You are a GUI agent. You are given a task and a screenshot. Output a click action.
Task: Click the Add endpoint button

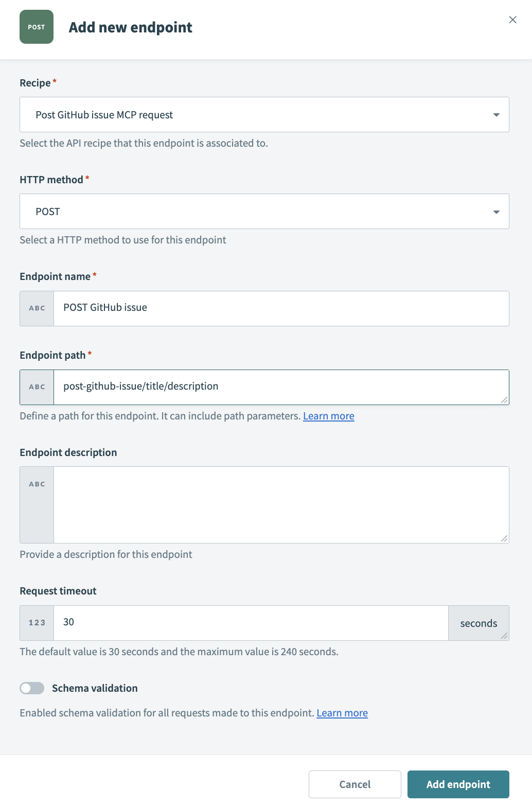point(458,784)
